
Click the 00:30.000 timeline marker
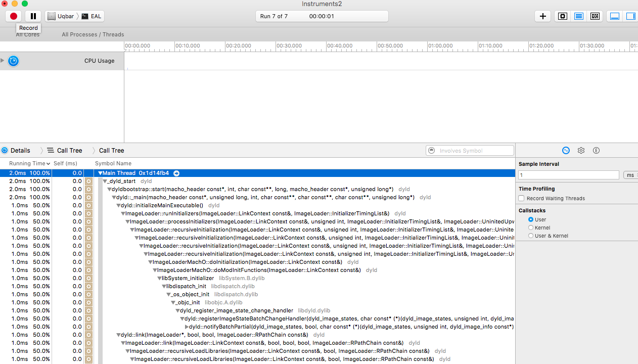click(x=289, y=45)
